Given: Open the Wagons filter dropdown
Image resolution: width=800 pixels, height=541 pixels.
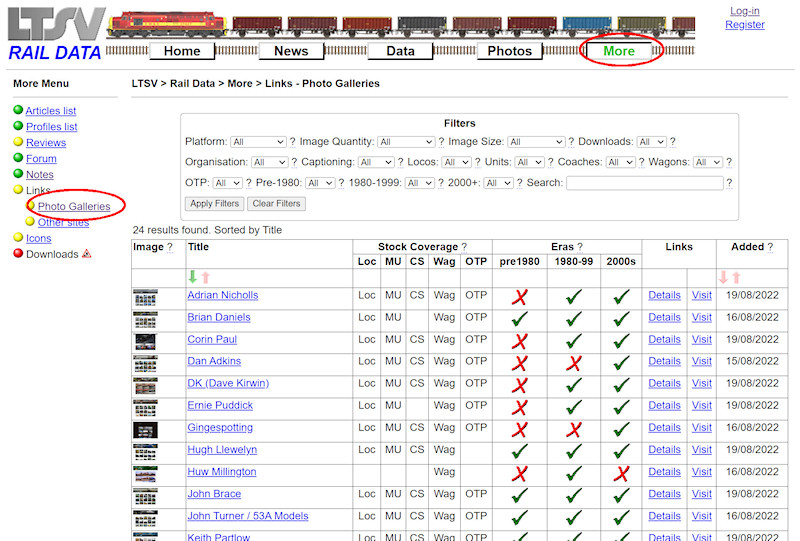Looking at the screenshot, I should pos(707,162).
